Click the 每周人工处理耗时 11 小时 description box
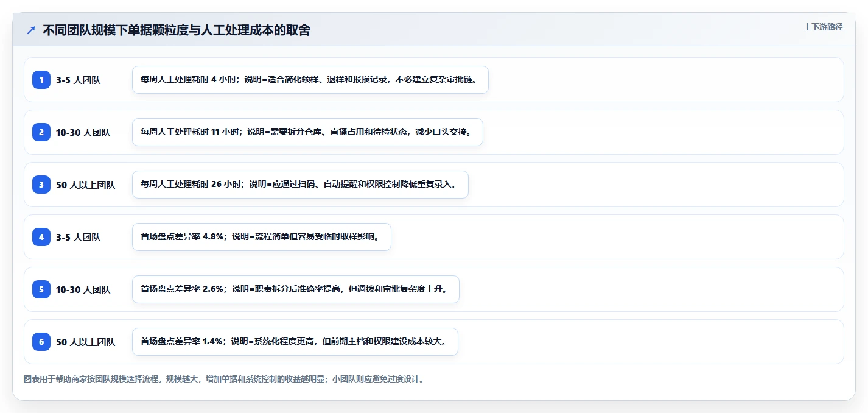 [307, 132]
